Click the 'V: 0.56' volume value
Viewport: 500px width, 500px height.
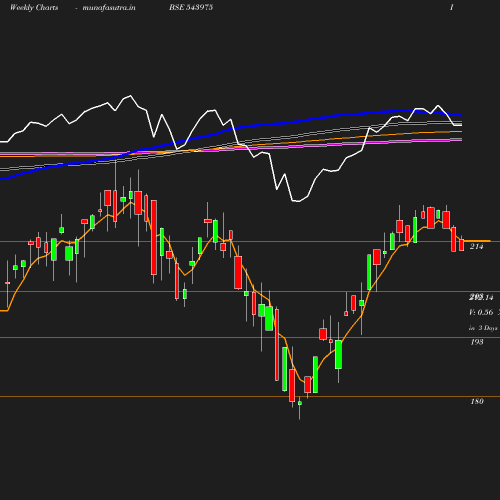click(481, 312)
